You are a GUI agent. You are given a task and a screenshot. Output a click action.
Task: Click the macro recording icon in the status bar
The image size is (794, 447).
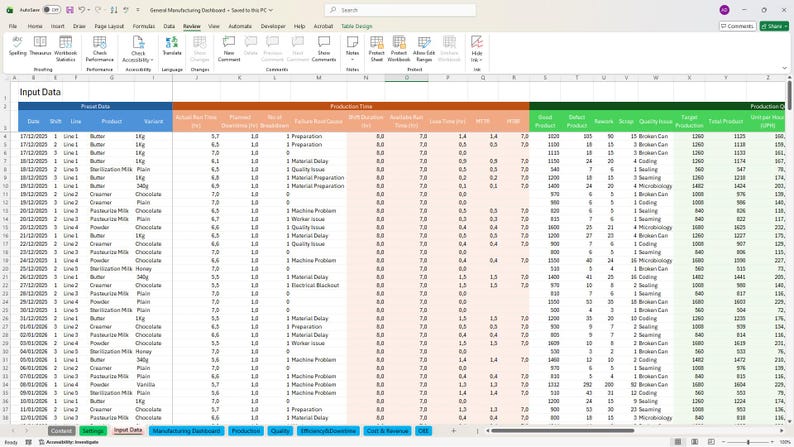click(28, 442)
